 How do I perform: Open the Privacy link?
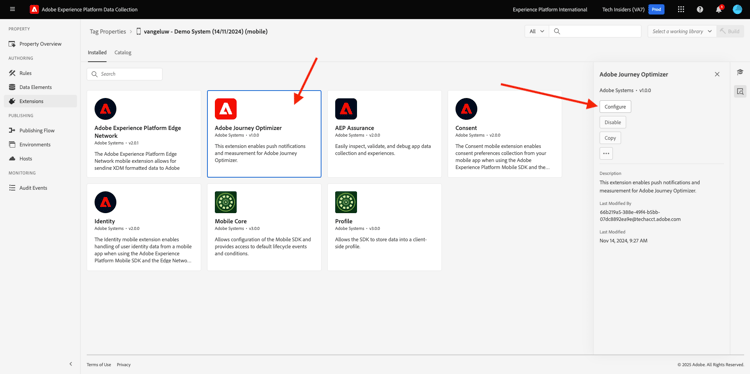(x=123, y=364)
